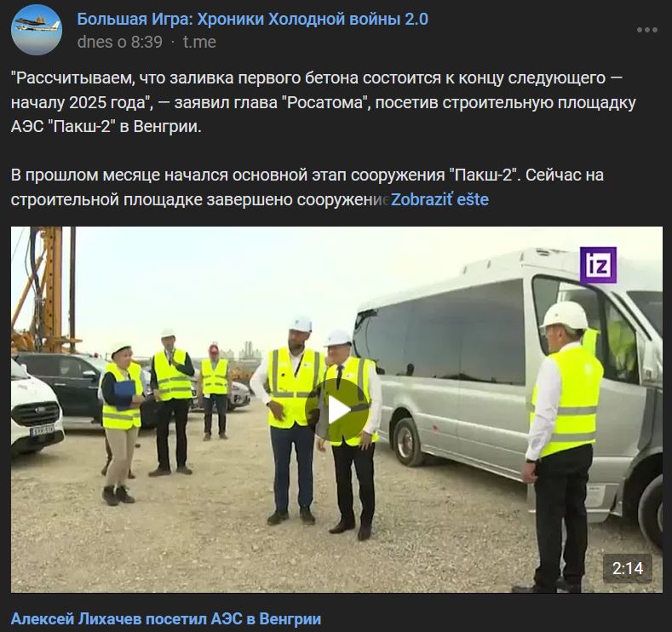Viewport: 672px width, 632px height.
Task: Open the channel's round airplane avatar
Action: coord(37,30)
